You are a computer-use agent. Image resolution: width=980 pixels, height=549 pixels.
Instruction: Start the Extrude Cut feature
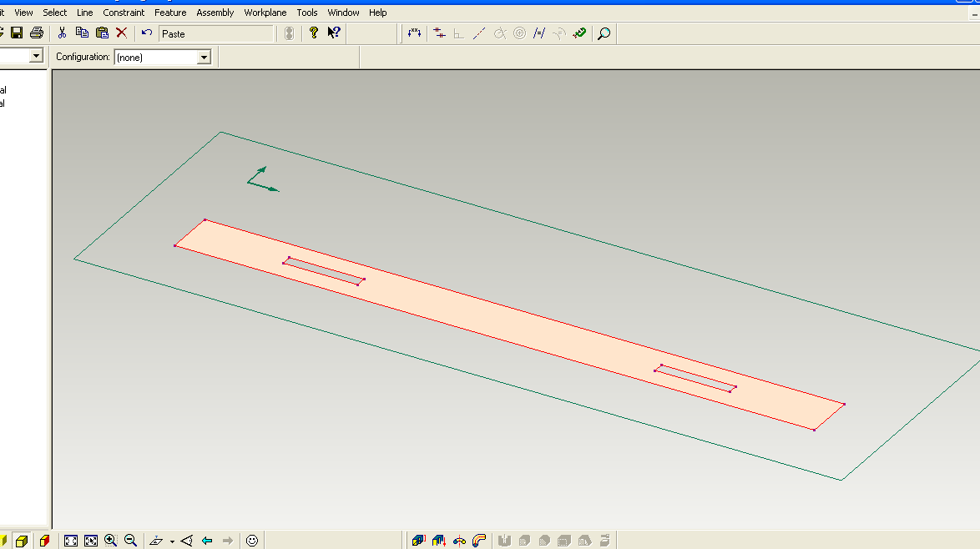coord(439,541)
